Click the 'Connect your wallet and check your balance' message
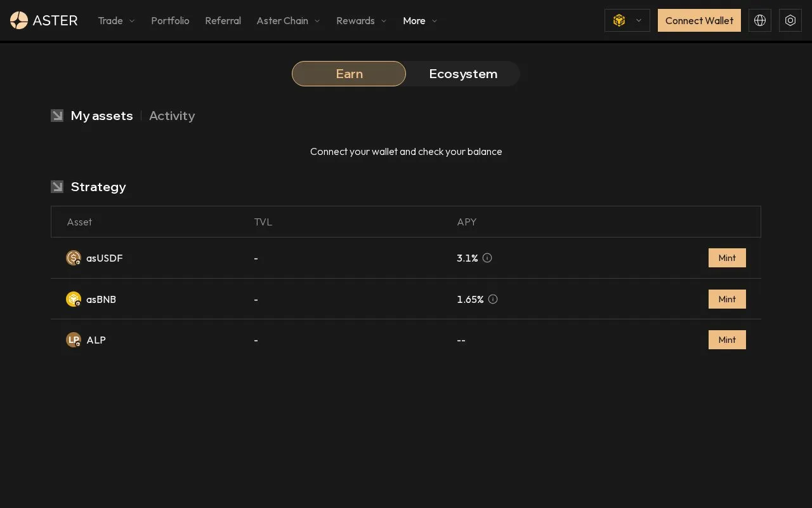This screenshot has width=812, height=508. [406, 152]
